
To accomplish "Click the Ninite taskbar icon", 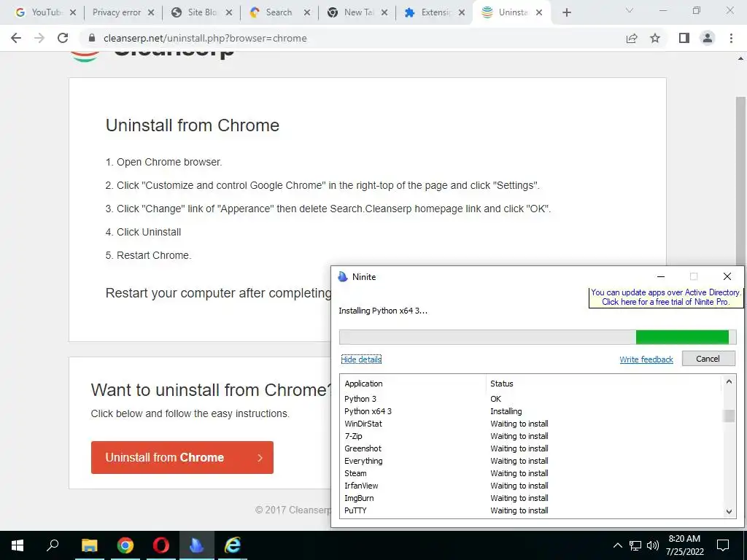I will [197, 545].
